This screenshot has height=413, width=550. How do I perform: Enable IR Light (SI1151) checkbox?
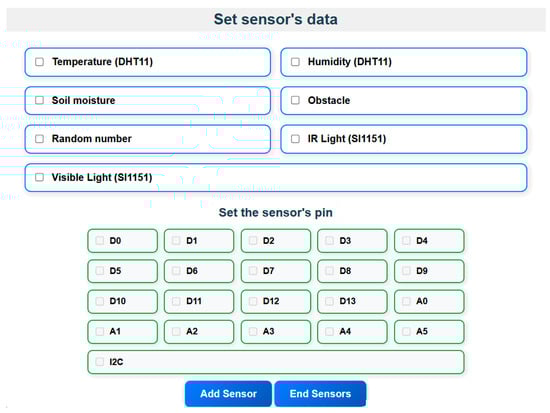pos(295,139)
